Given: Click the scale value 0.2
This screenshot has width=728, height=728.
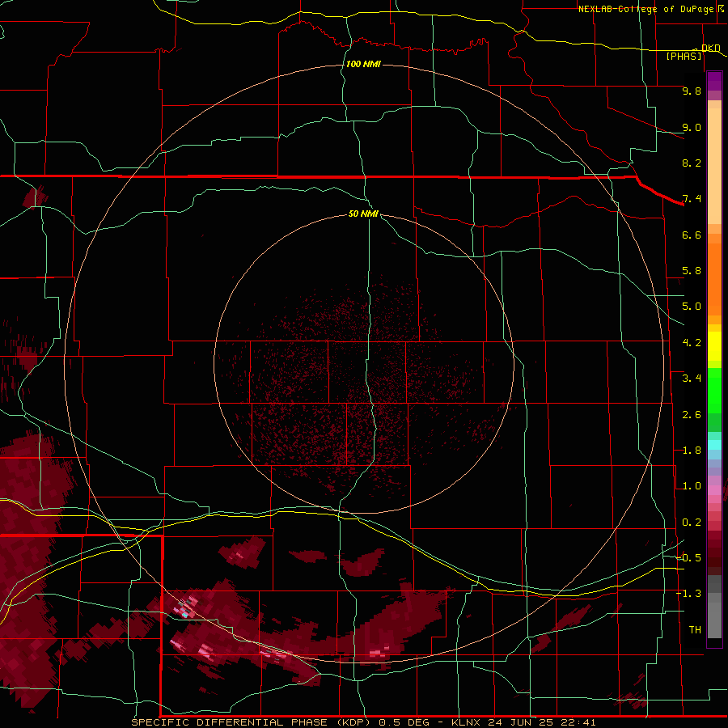Looking at the screenshot, I should click(692, 523).
